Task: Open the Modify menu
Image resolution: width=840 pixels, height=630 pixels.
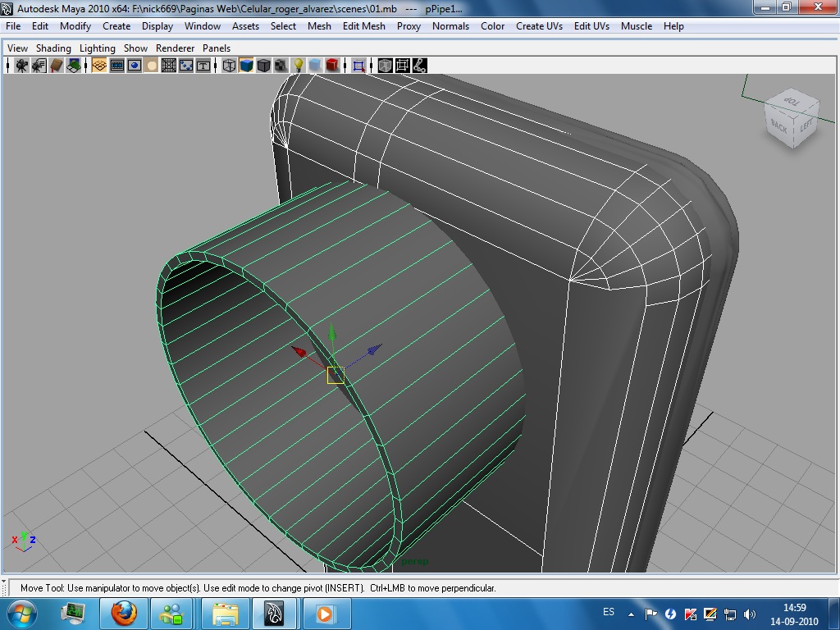Action: tap(75, 25)
